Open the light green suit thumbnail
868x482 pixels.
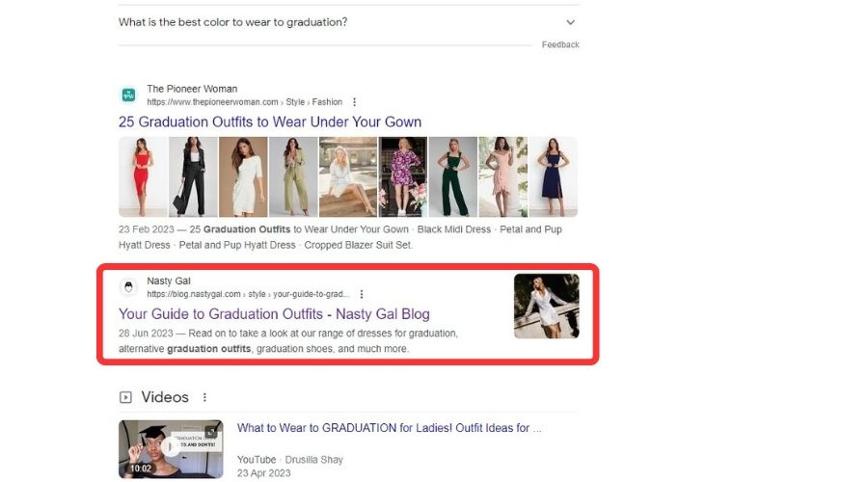tap(293, 176)
